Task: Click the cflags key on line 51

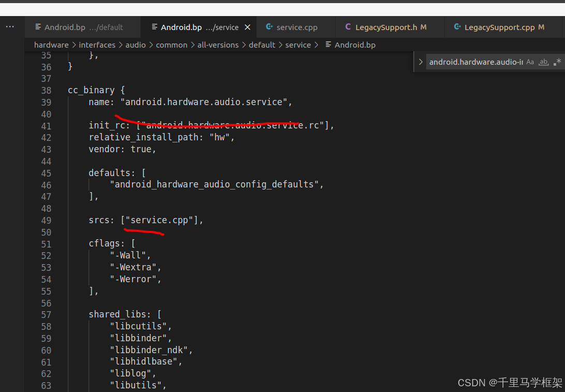Action: tap(104, 243)
